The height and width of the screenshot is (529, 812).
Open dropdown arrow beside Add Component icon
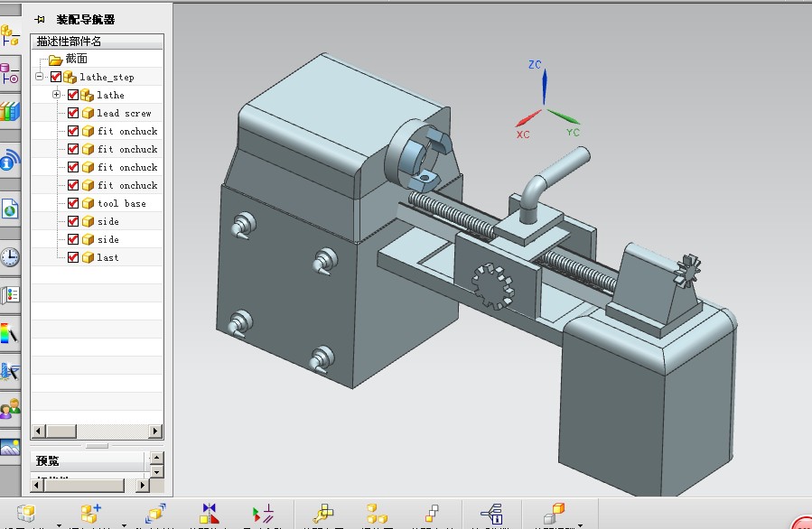(124, 524)
